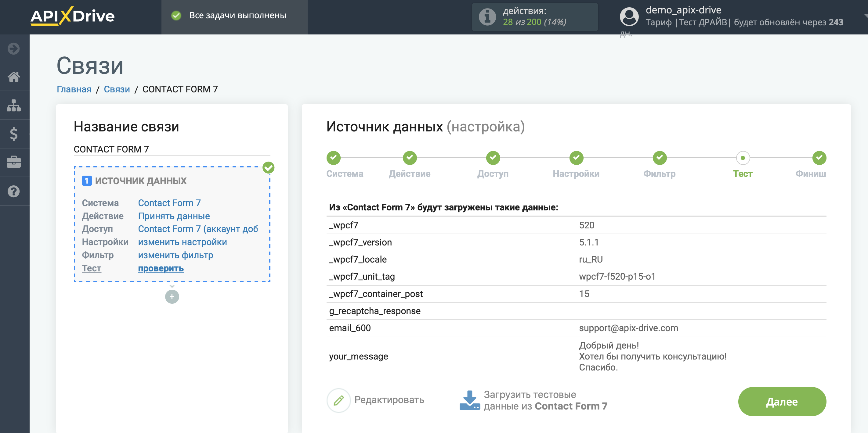This screenshot has height=433, width=868.
Task: Go to the Настройки step circle
Action: pyautogui.click(x=576, y=158)
